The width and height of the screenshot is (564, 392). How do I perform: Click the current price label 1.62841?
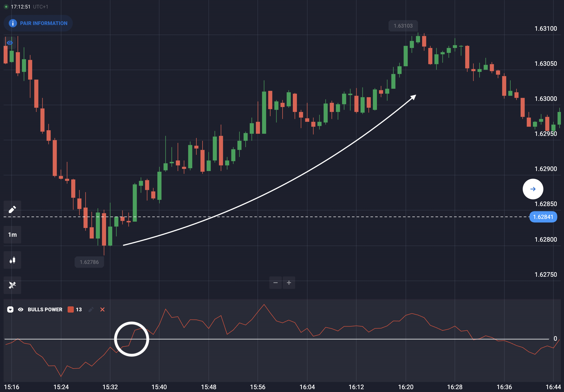[x=543, y=217]
